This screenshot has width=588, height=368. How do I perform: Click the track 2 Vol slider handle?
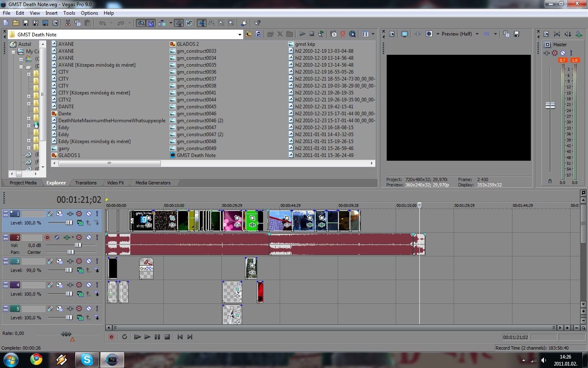(78, 245)
